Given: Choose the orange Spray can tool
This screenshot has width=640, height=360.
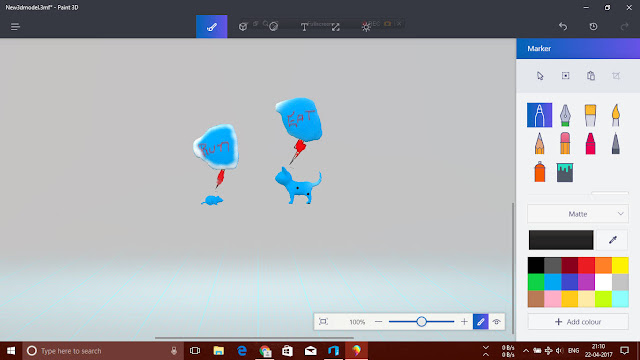Looking at the screenshot, I should tap(540, 171).
